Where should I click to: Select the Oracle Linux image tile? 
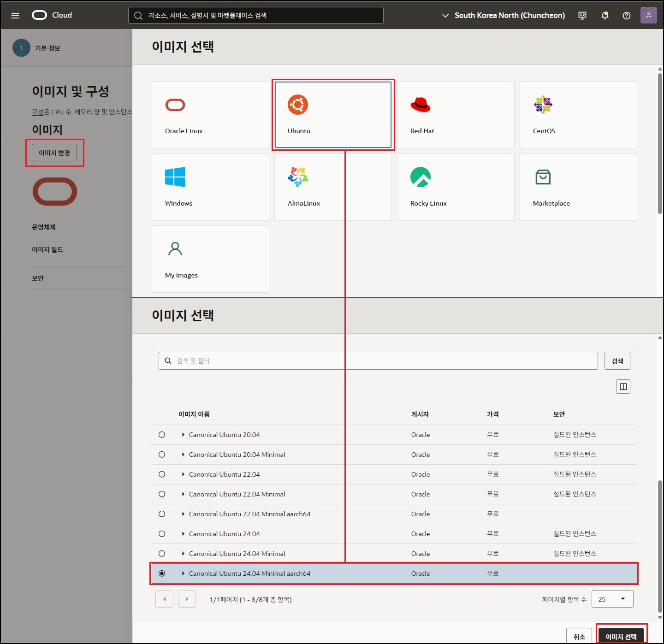click(x=210, y=115)
